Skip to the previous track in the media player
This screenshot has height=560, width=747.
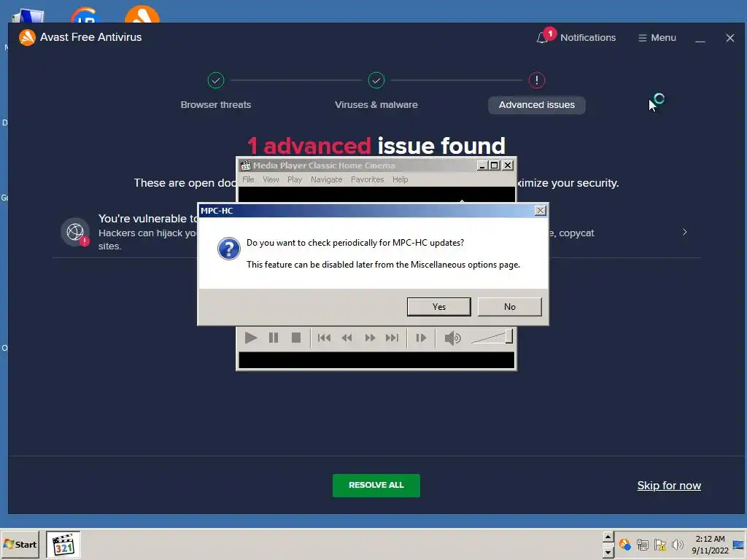[x=324, y=338]
